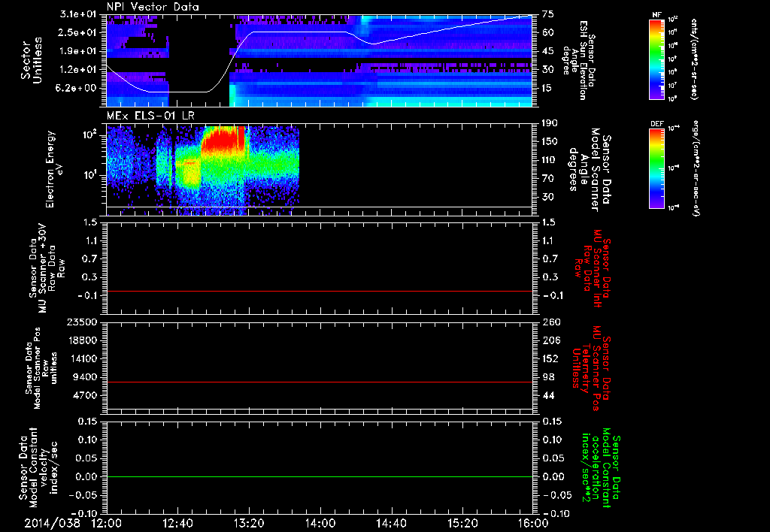Click the 'Model Scanner Angle degrees' axis label

pyautogui.click(x=590, y=170)
